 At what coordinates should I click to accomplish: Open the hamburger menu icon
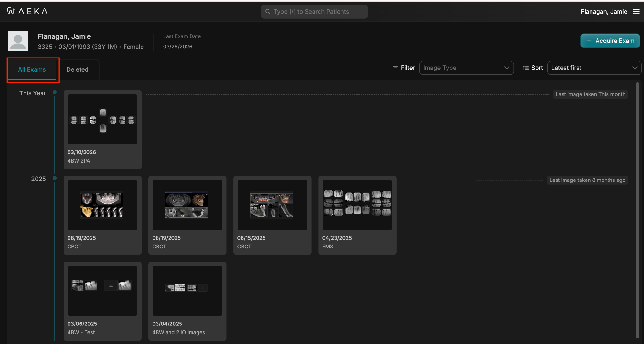tap(636, 12)
